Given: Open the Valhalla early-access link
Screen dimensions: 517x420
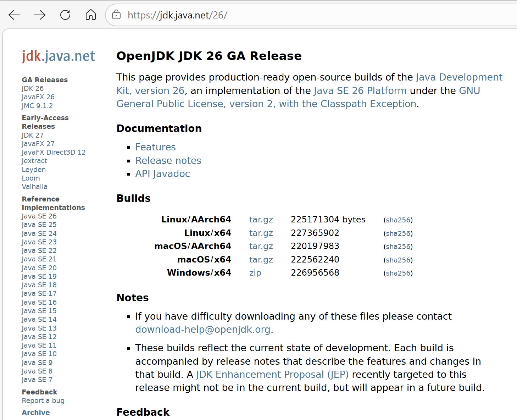Looking at the screenshot, I should tap(35, 187).
